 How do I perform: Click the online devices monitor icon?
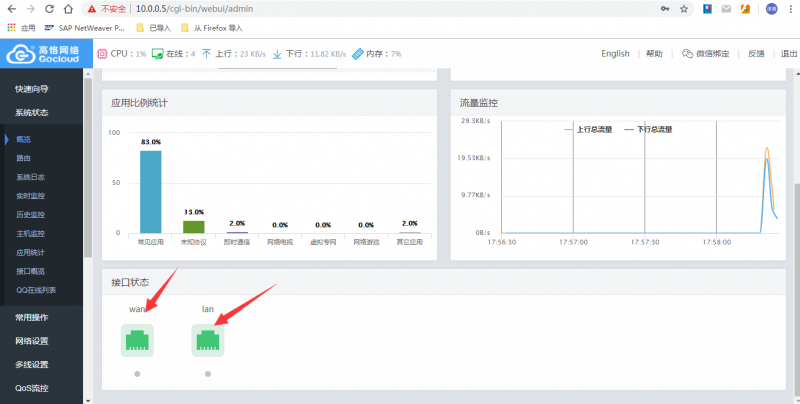point(158,54)
